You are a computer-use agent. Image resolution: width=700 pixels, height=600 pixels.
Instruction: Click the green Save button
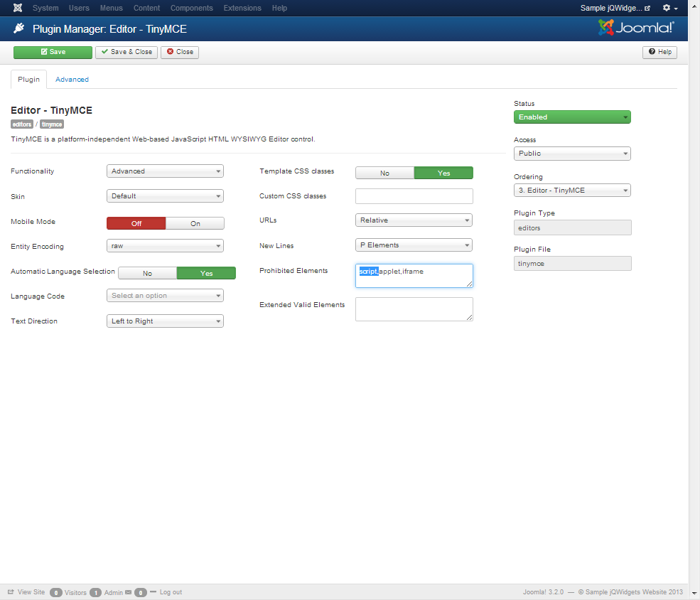point(53,52)
